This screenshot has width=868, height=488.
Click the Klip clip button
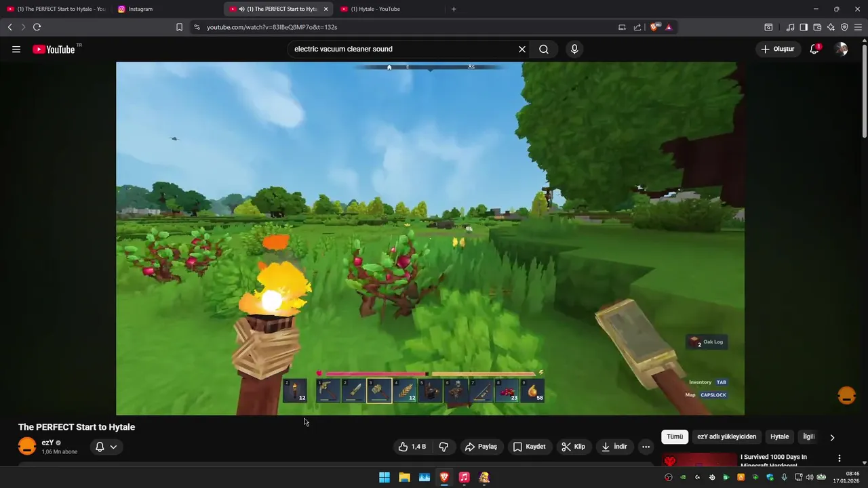(x=574, y=447)
